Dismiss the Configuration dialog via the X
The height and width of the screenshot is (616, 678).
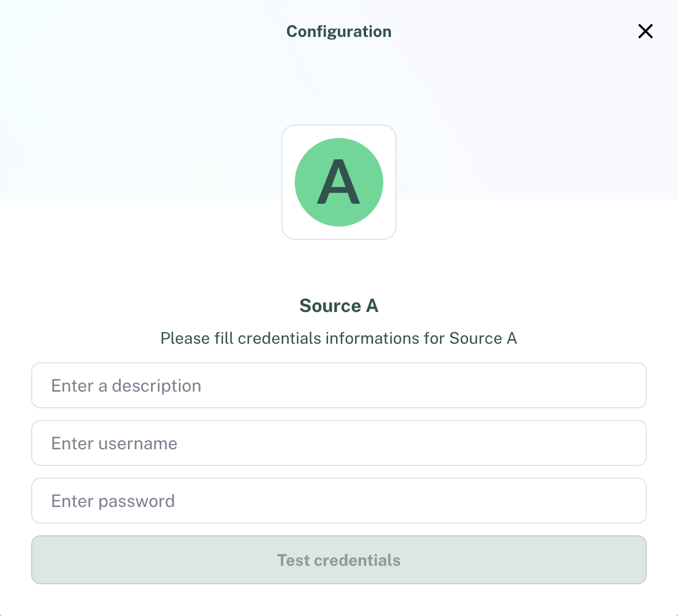click(x=645, y=31)
